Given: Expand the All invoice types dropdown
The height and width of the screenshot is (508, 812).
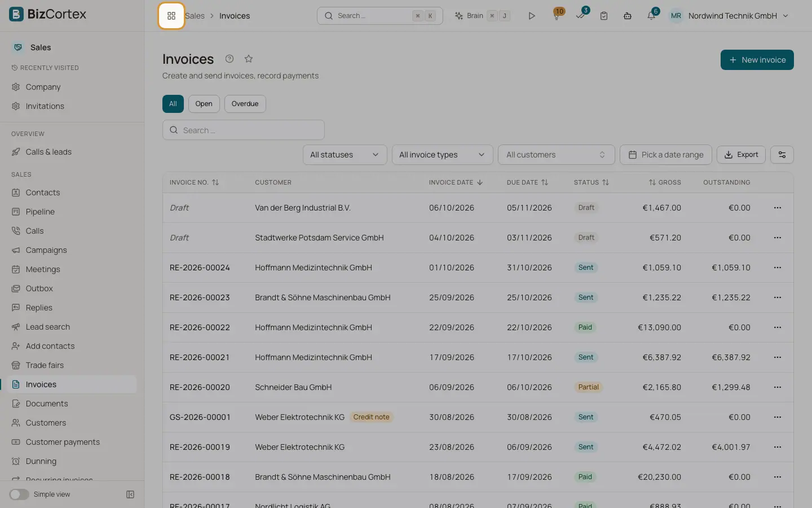Looking at the screenshot, I should point(443,155).
